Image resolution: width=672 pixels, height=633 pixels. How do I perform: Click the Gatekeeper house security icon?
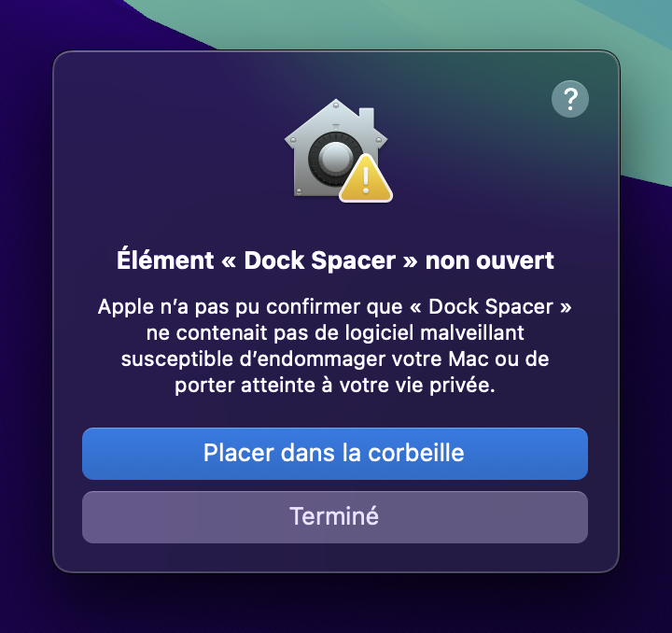(329, 148)
